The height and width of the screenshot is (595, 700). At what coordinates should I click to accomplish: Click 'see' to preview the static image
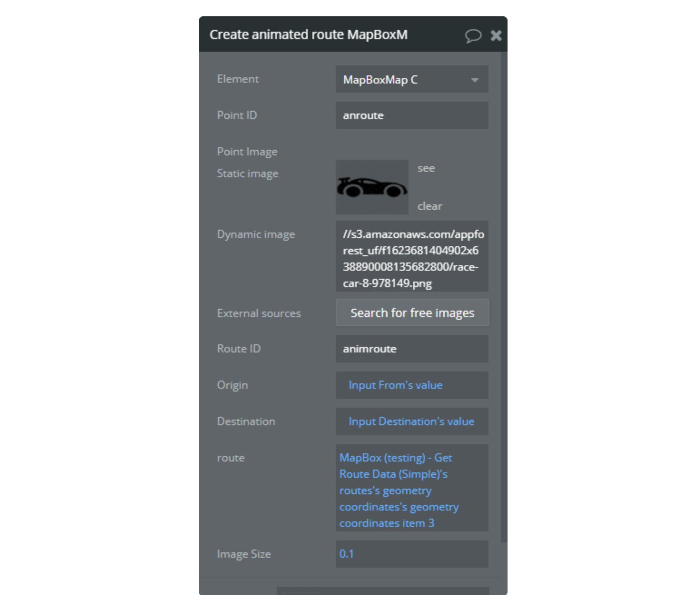(426, 168)
